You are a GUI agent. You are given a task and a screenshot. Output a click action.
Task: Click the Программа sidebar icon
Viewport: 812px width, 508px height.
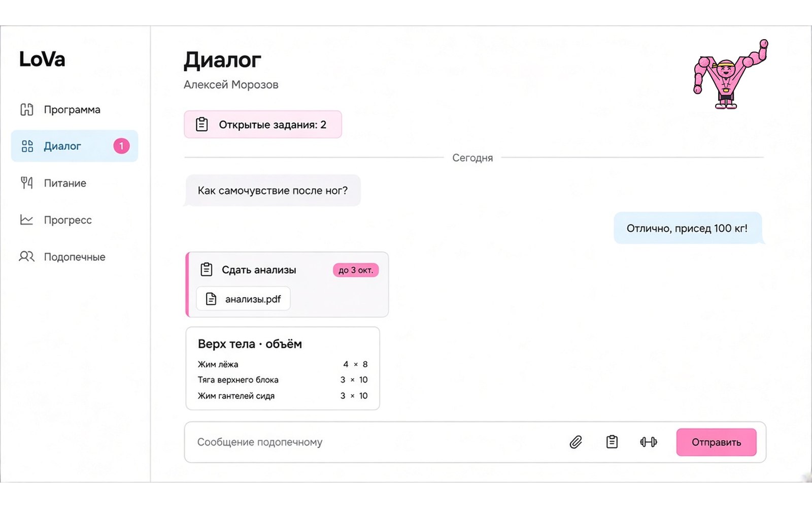[x=27, y=110]
